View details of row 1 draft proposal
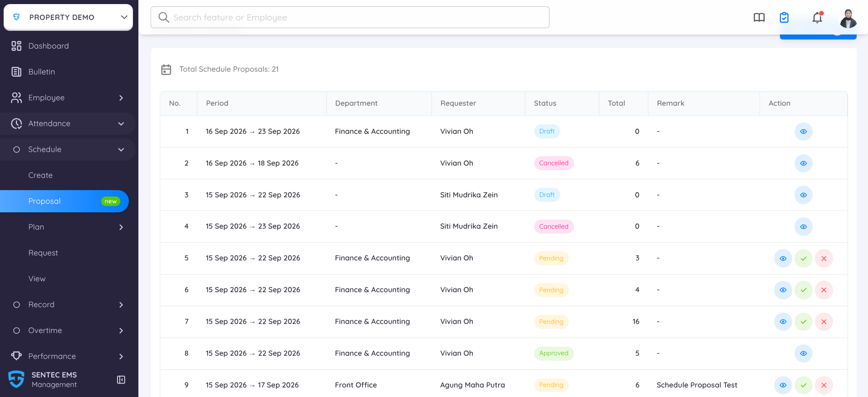The width and height of the screenshot is (868, 397). pos(804,132)
